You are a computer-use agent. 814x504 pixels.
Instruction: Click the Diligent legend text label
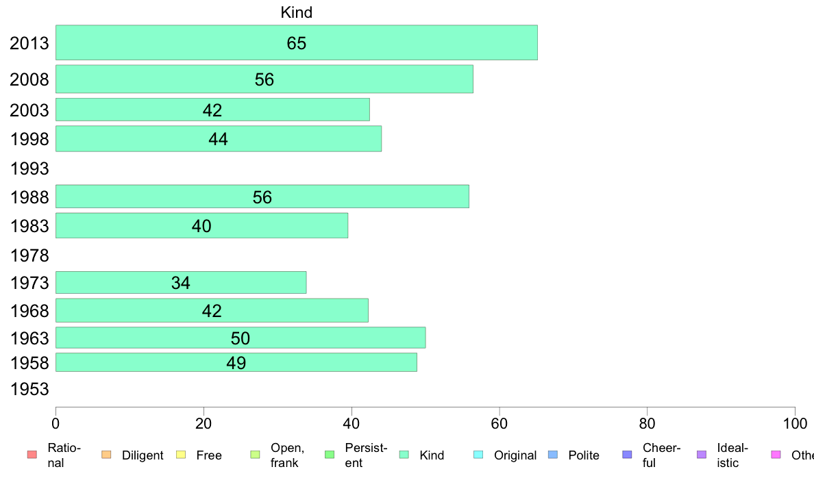click(143, 456)
